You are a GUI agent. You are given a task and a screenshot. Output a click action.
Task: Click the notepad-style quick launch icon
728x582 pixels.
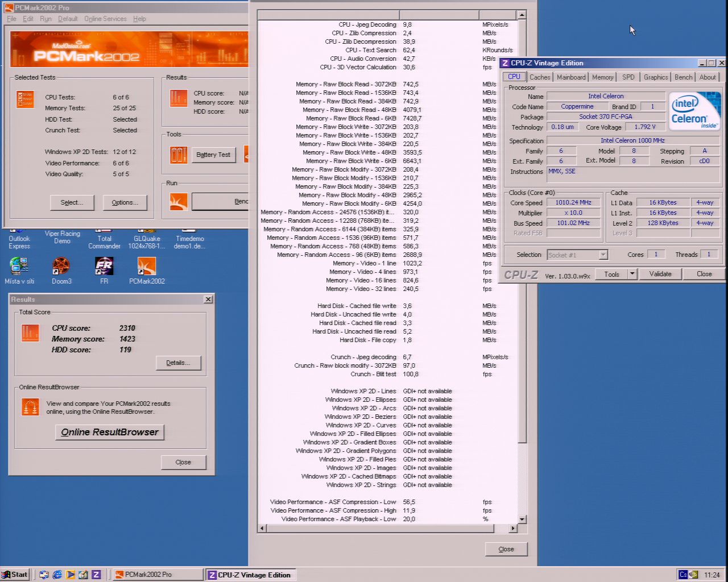83,575
